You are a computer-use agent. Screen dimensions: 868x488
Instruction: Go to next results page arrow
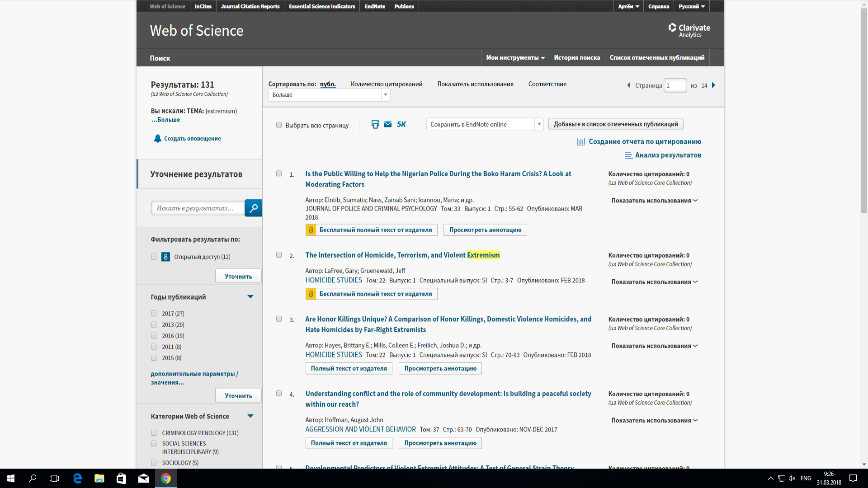point(713,85)
